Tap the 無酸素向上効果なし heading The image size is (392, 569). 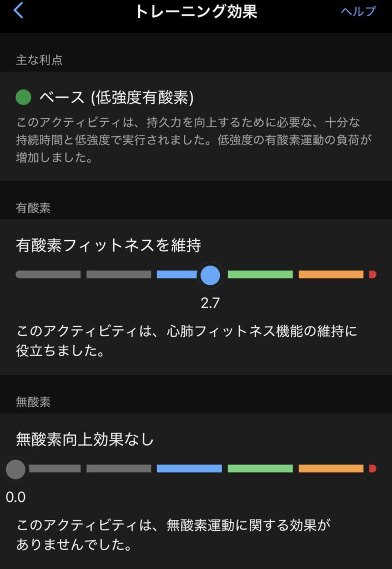(x=85, y=440)
